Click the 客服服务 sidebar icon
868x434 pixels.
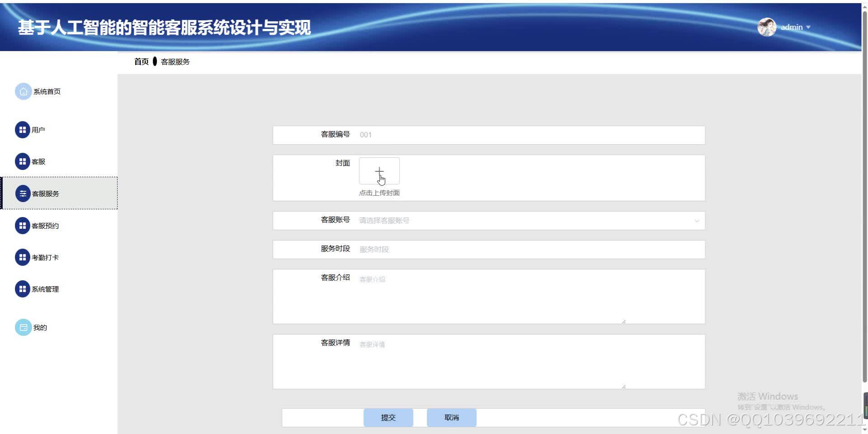(x=24, y=193)
